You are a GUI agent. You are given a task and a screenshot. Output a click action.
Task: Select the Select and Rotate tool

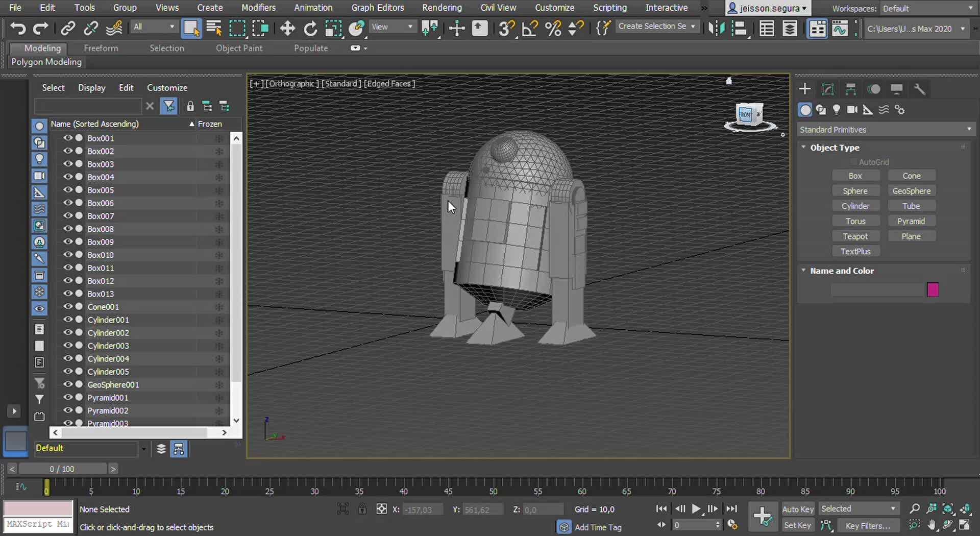click(310, 29)
